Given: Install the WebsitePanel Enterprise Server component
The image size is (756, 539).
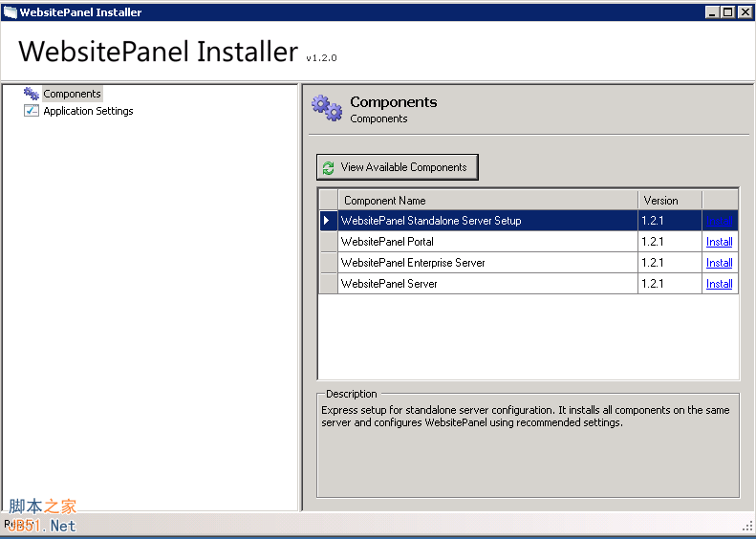Looking at the screenshot, I should click(x=719, y=263).
